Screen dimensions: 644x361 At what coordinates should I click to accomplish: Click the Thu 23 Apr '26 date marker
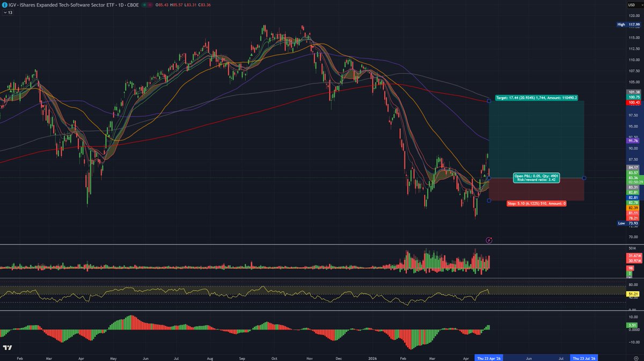point(488,357)
